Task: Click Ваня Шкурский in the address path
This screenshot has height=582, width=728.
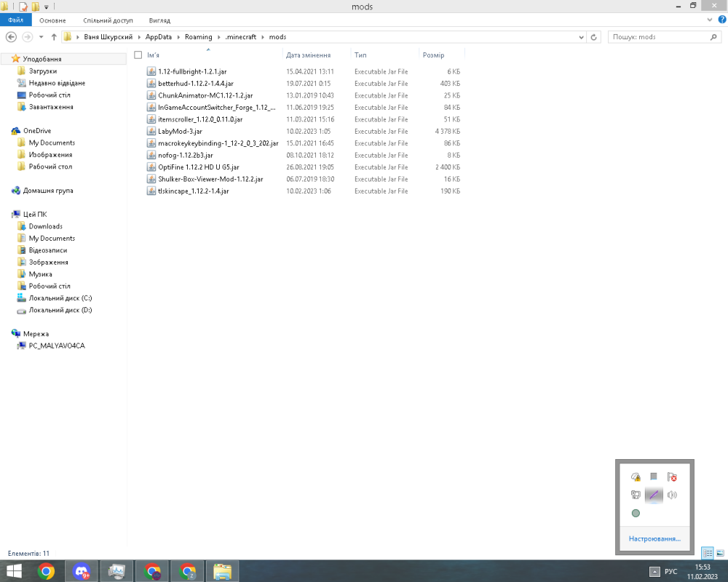Action: click(108, 36)
